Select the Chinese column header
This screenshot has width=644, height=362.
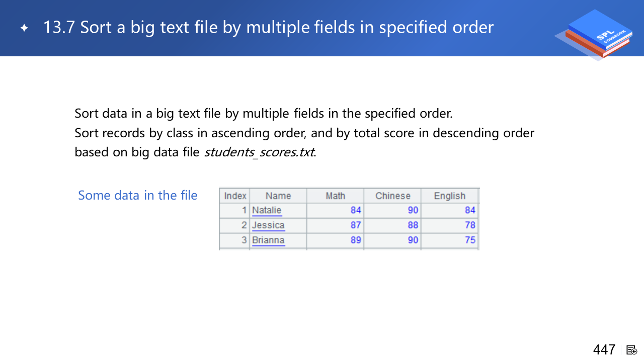point(392,196)
